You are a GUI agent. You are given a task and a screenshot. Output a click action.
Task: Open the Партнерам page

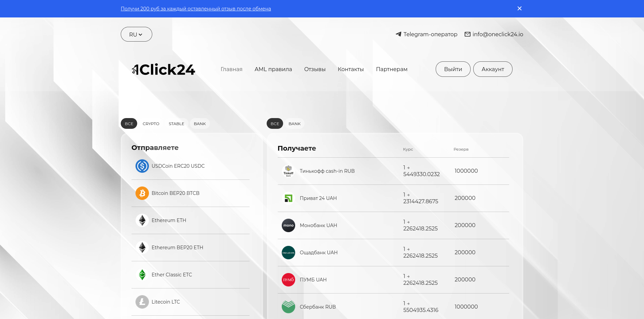tap(392, 69)
